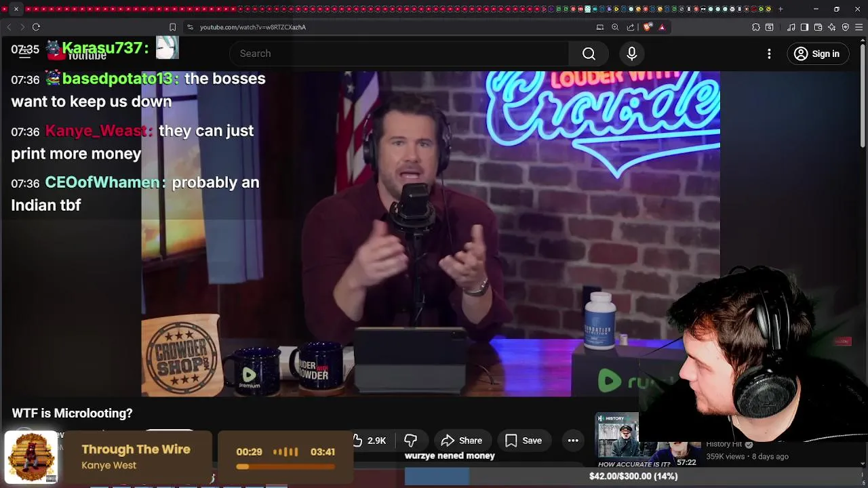
Task: Switch to the first YouTube tab
Action: (x=6, y=9)
